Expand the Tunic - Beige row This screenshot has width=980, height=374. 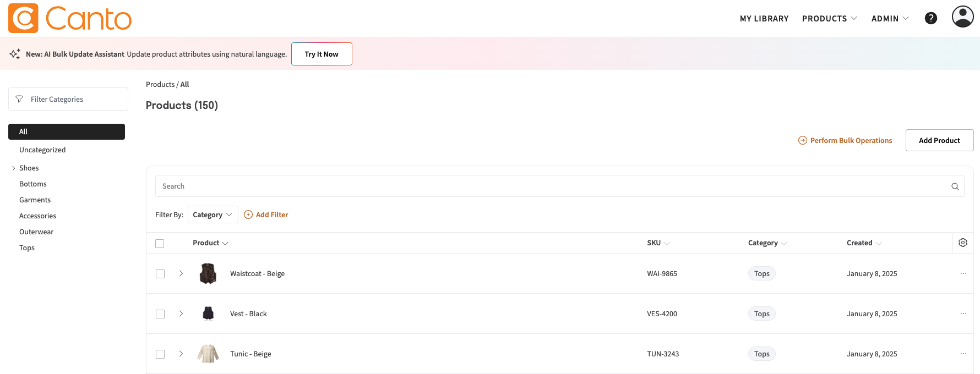click(x=181, y=354)
